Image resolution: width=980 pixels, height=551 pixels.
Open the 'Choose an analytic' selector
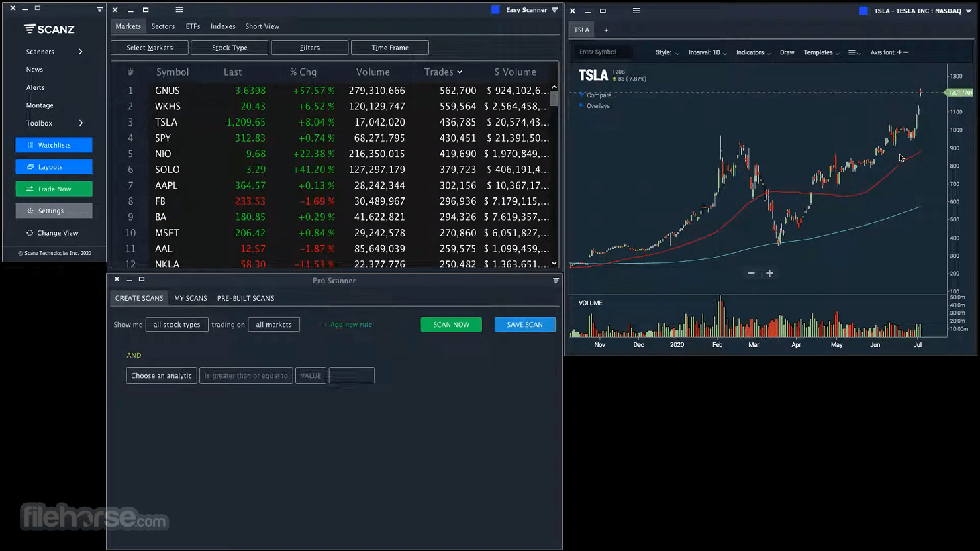coord(161,376)
